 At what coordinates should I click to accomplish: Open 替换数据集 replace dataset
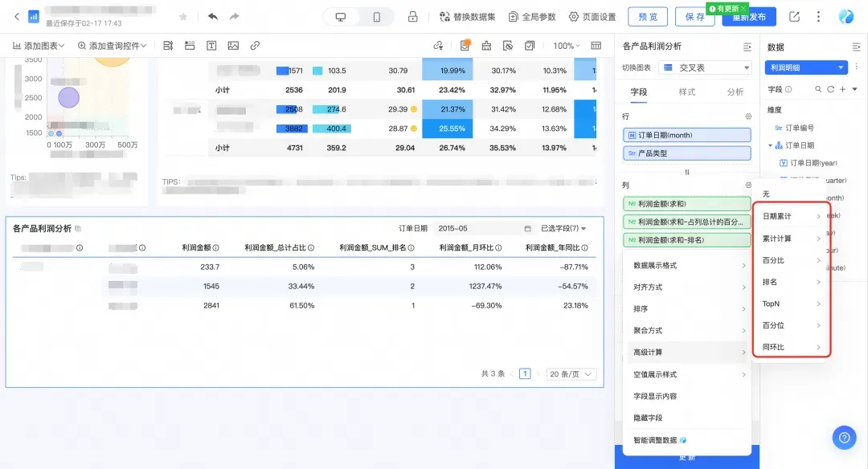(x=467, y=17)
